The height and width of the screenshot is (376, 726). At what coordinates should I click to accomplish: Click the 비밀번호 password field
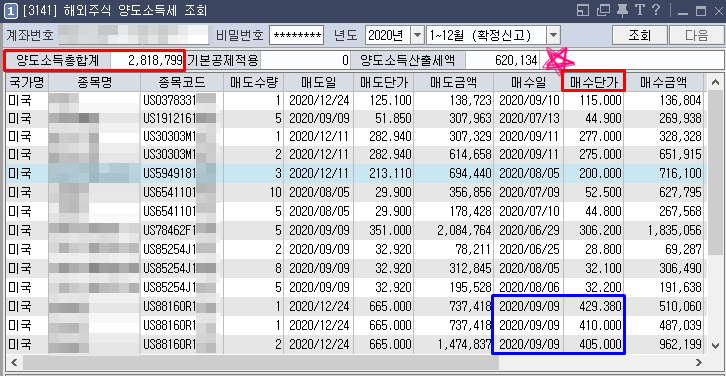tap(296, 35)
